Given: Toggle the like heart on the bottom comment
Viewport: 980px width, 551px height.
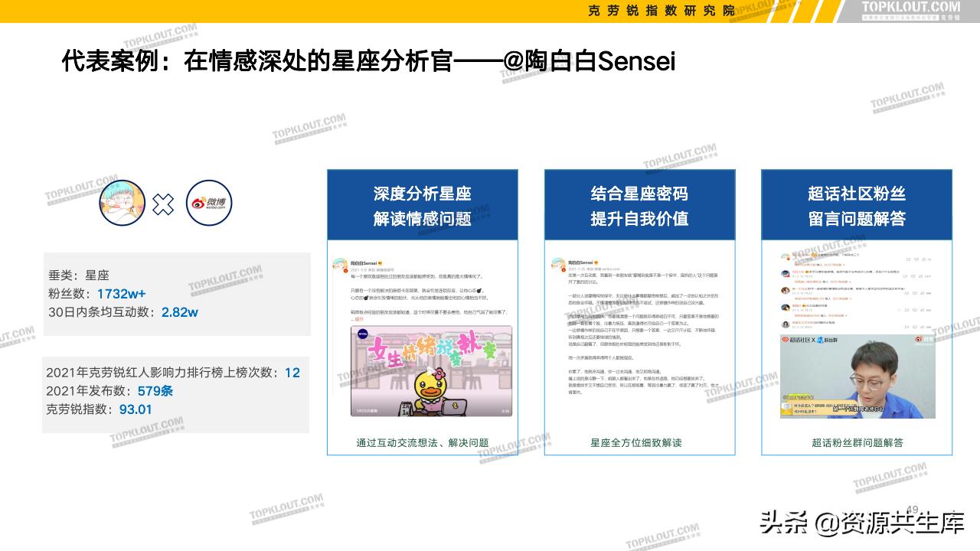Looking at the screenshot, I should [x=921, y=327].
